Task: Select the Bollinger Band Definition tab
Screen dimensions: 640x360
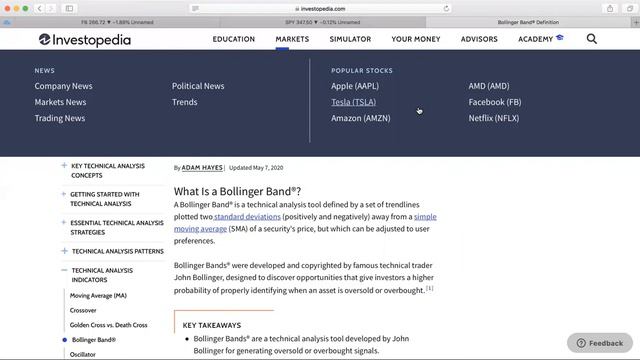Action: tap(528, 22)
